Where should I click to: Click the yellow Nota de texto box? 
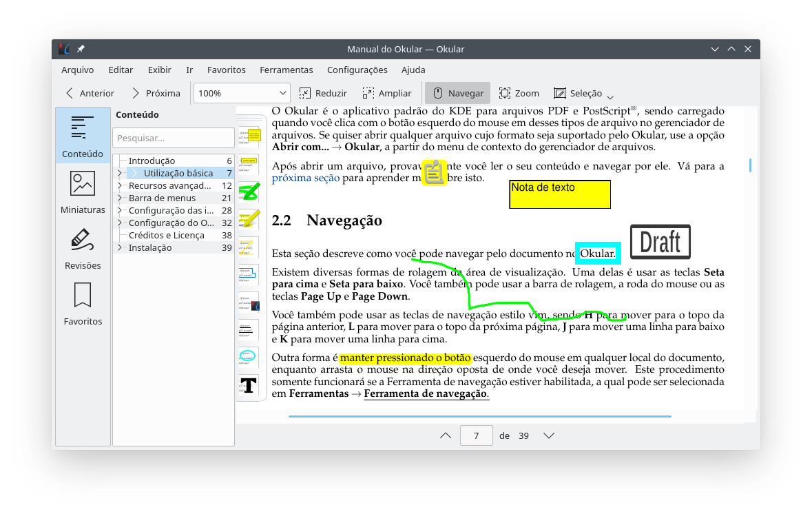pos(559,194)
